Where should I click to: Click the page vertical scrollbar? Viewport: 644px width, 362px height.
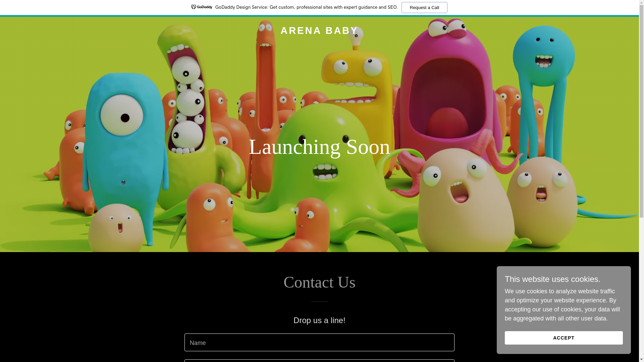641,181
